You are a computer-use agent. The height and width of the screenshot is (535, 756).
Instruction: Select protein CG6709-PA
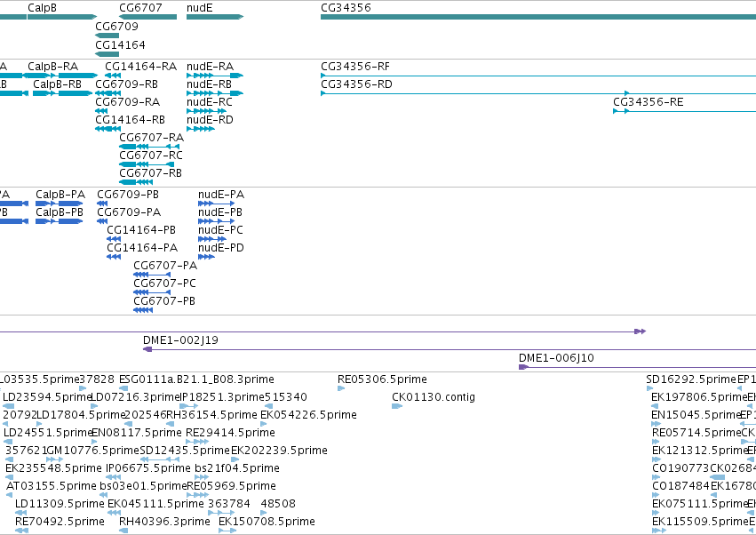(129, 212)
